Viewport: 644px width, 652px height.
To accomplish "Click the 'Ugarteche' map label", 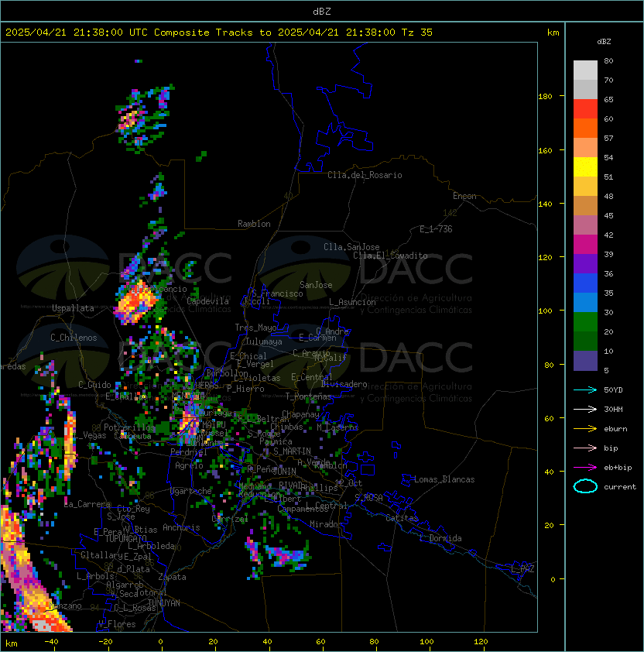I will coord(191,491).
